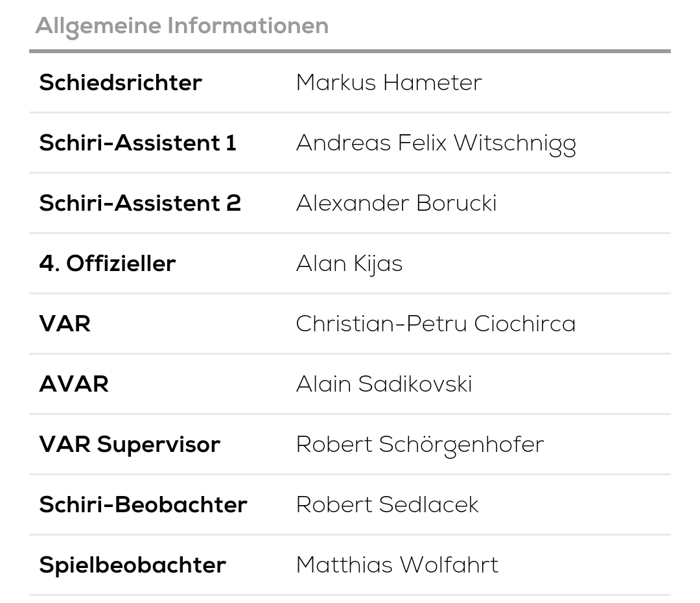Image resolution: width=700 pixels, height=603 pixels.
Task: Open Alexander Borucki's name
Action: (x=396, y=204)
